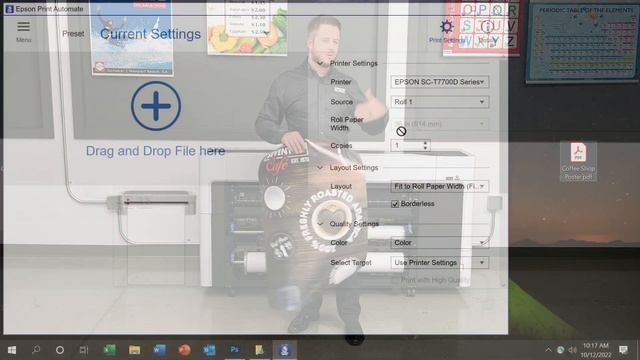This screenshot has height=360, width=640.
Task: Open Print Settings gear icon
Action: [447, 27]
